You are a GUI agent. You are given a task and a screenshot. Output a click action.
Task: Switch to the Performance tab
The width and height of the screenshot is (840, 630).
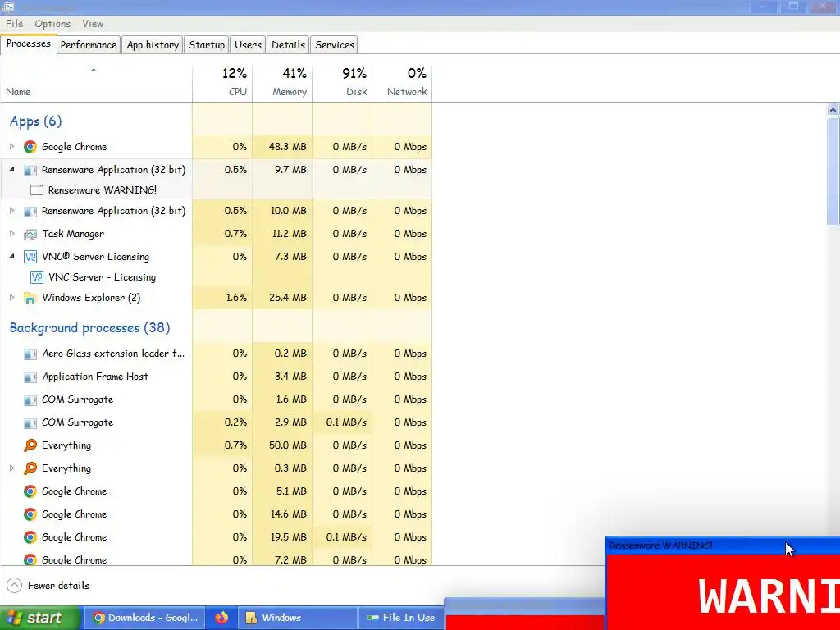[89, 45]
